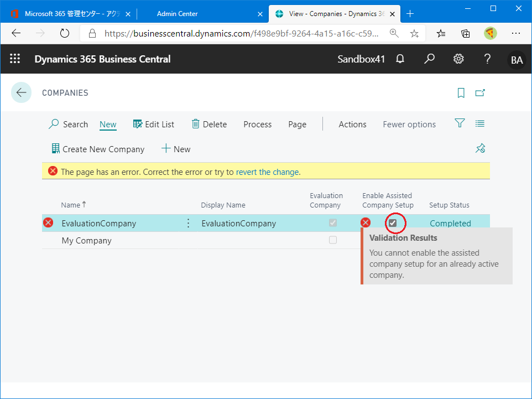The image size is (532, 399).
Task: Open the notifications bell
Action: point(400,59)
